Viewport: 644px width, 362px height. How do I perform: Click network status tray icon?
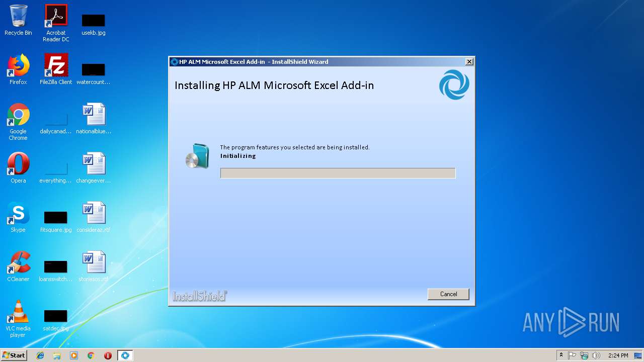coord(584,355)
